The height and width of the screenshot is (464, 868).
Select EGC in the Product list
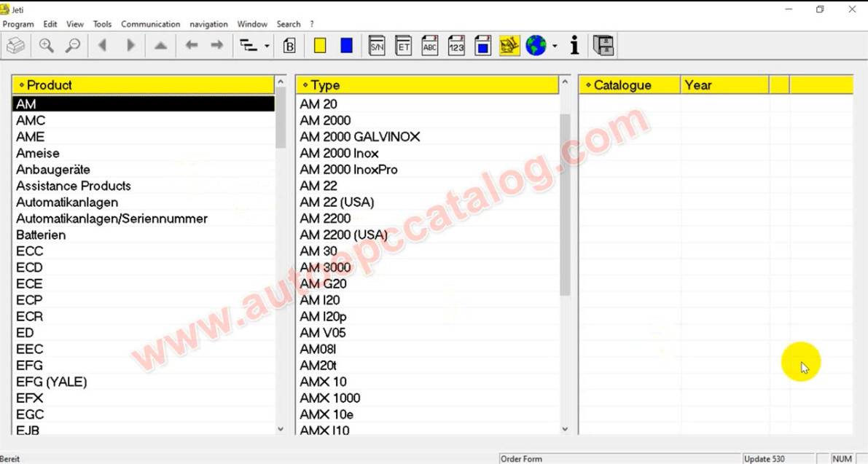tap(143, 414)
